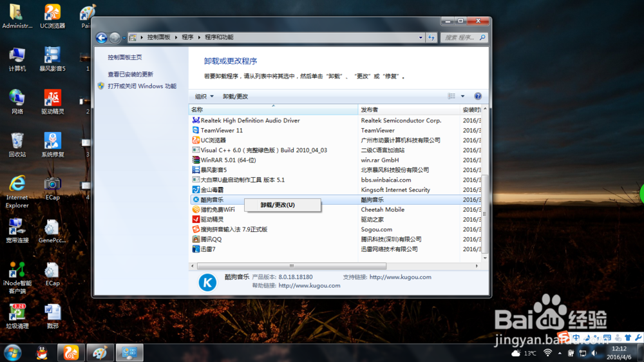Viewport: 644px width, 362px height.
Task: Click the Back navigation arrow
Action: click(102, 38)
